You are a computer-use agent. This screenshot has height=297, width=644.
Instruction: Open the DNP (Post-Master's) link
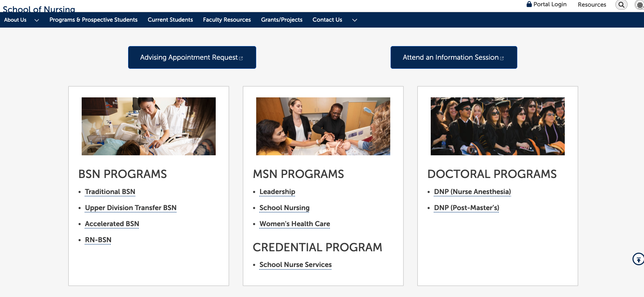[467, 208]
